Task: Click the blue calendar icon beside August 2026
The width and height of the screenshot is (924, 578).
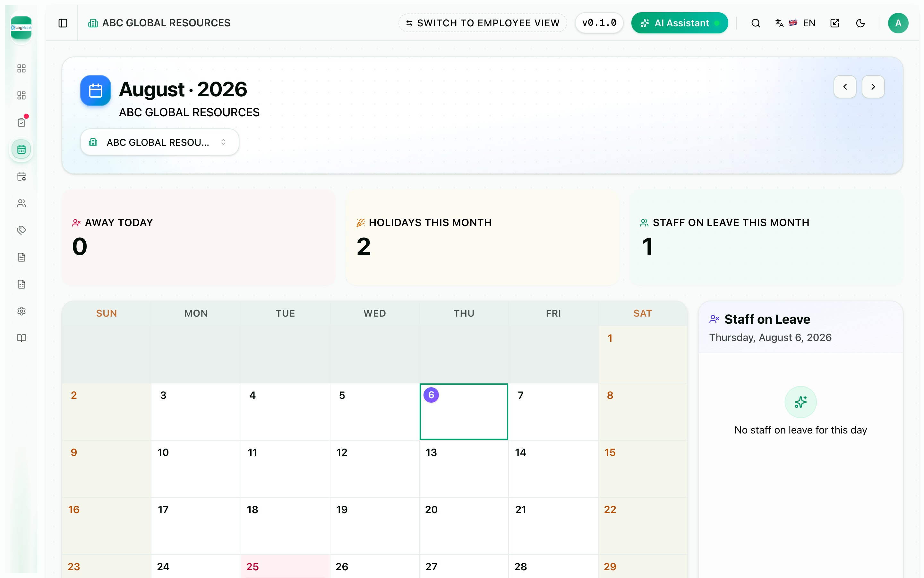Action: [x=96, y=91]
